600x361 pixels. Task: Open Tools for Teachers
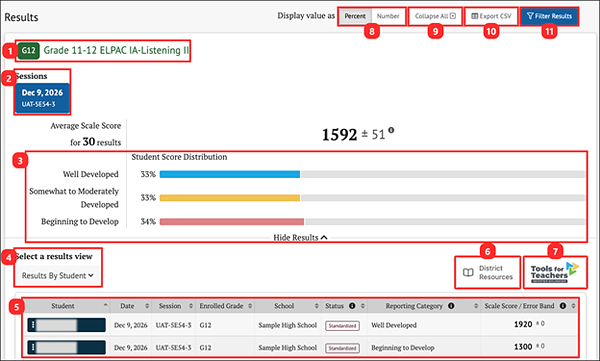coord(555,273)
